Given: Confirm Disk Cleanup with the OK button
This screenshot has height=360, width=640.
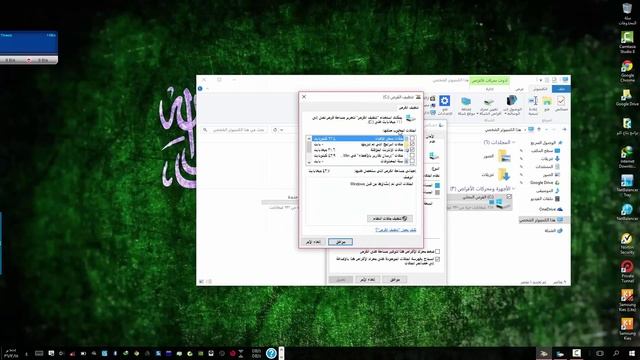Looking at the screenshot, I should tap(340, 242).
